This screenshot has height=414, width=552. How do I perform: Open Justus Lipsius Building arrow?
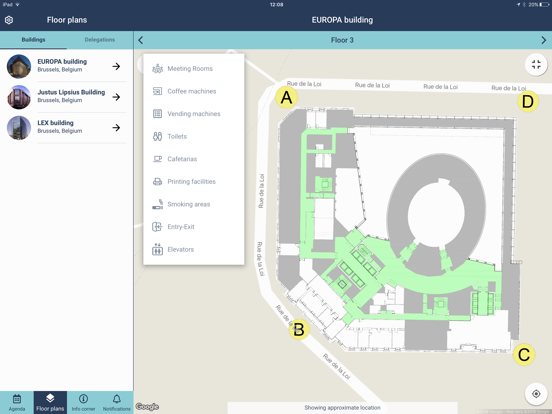(116, 97)
